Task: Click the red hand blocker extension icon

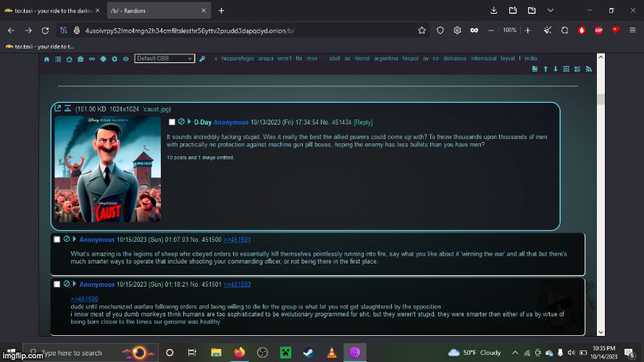Action: (x=582, y=30)
